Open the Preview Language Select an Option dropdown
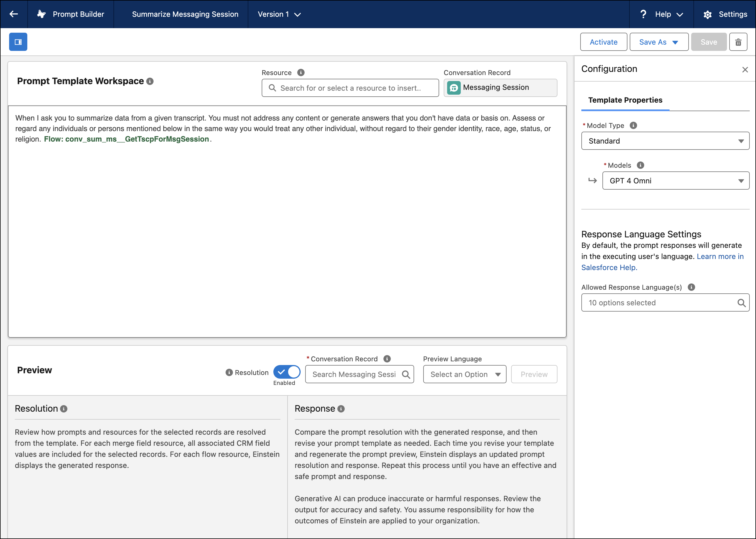 click(x=464, y=374)
